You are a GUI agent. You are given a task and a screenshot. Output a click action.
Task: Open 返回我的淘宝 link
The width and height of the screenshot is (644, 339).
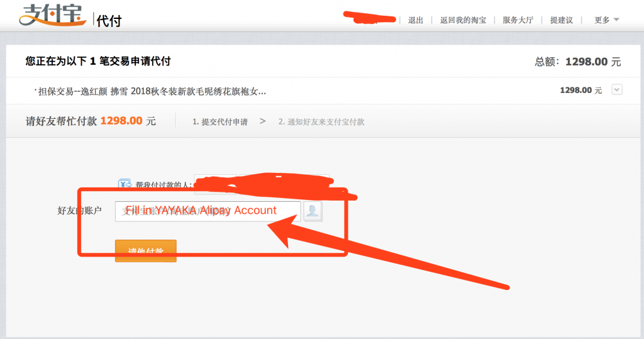coord(463,19)
